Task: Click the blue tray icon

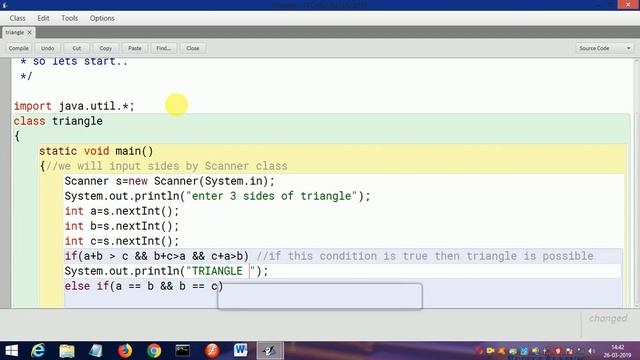Action: (x=524, y=351)
